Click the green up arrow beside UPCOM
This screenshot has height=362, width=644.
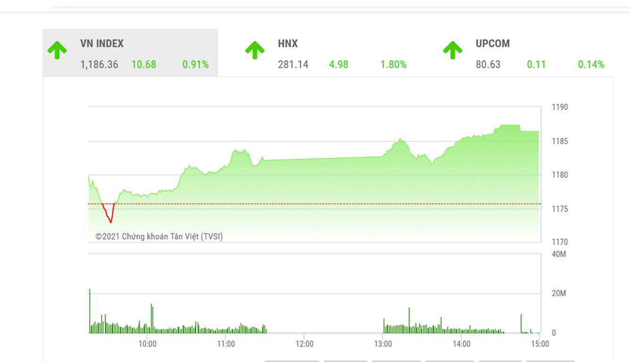(453, 50)
